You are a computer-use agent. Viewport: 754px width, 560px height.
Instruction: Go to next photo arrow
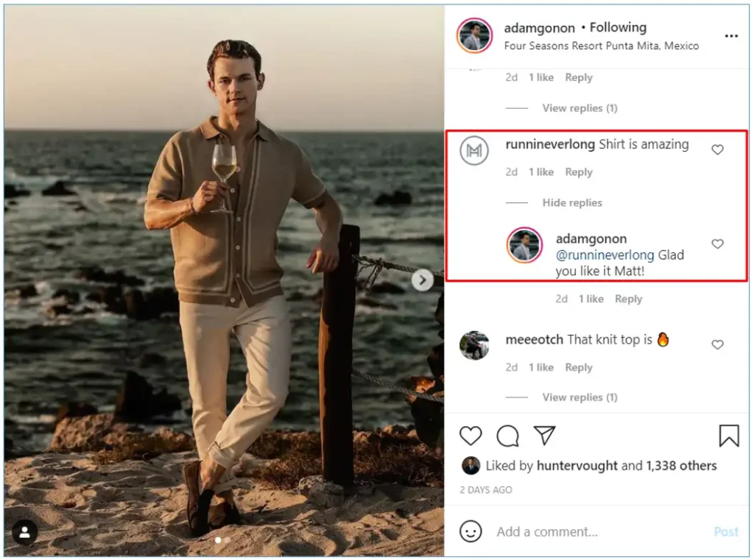(422, 280)
